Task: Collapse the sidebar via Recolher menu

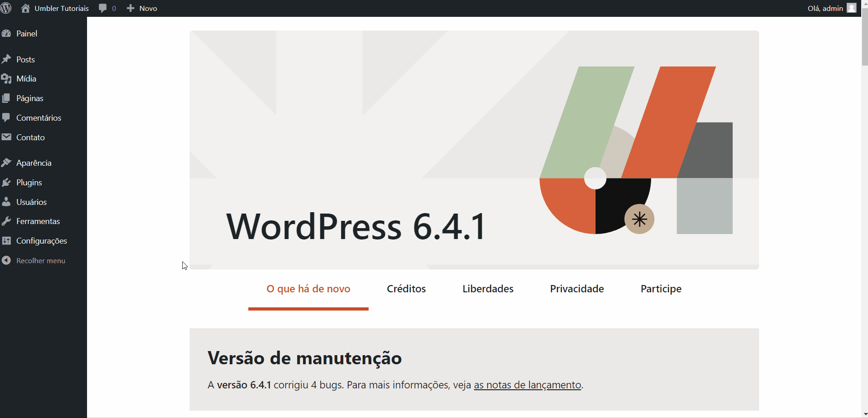Action: pos(40,260)
